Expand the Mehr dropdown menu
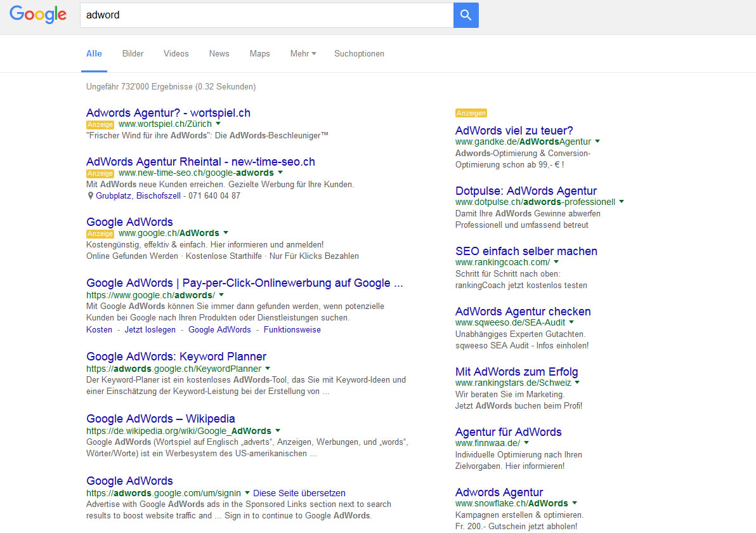The image size is (756, 533). pyautogui.click(x=303, y=53)
